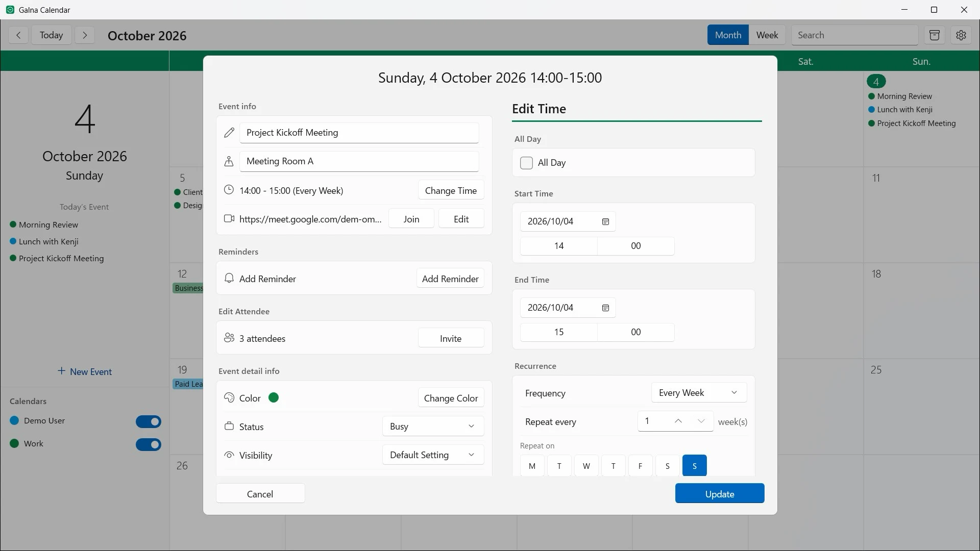Decrease repeat interval with down arrow
The image size is (980, 551).
pyautogui.click(x=701, y=421)
